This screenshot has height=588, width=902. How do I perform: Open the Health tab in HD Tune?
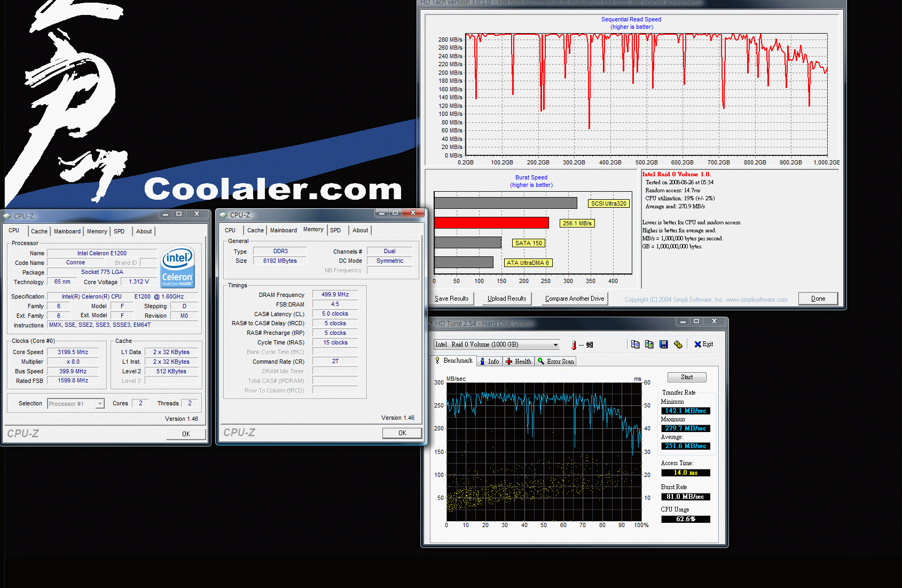(x=519, y=362)
